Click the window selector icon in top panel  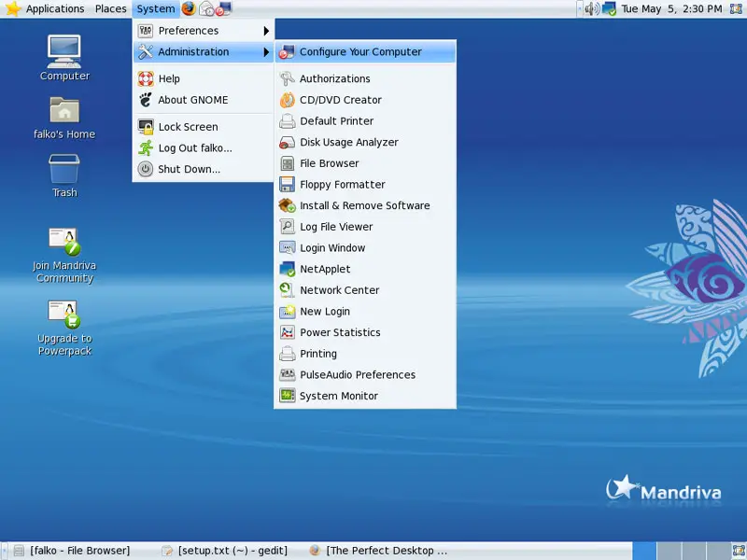(x=736, y=8)
